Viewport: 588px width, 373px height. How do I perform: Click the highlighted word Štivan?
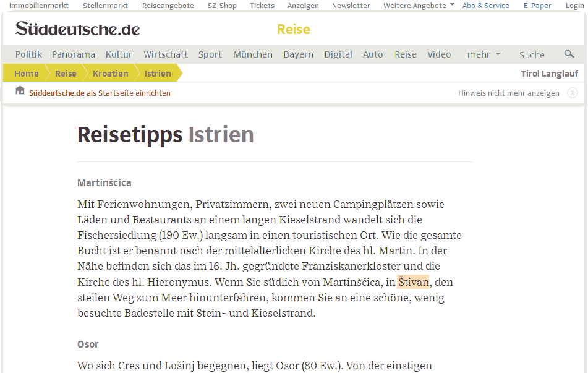413,282
